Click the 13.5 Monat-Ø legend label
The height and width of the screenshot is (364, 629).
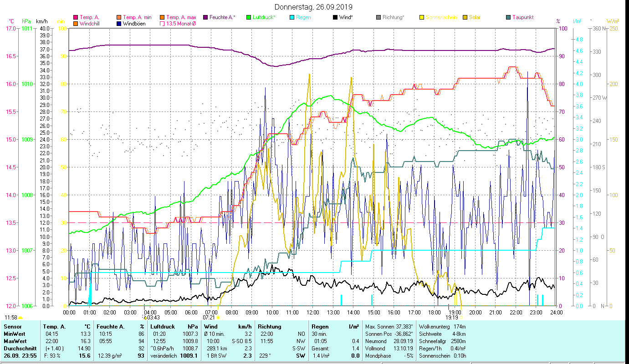click(181, 24)
